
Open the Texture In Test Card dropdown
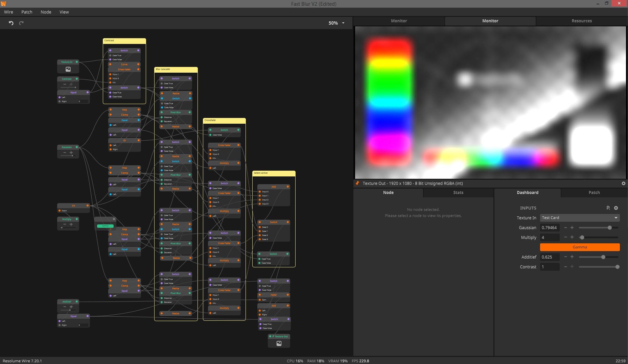coord(580,218)
